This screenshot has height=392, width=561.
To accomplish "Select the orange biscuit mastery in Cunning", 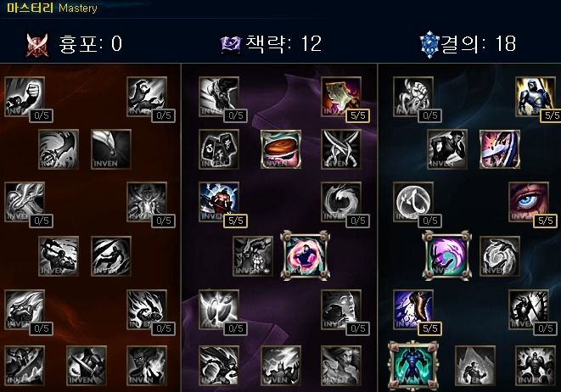I will [x=281, y=149].
